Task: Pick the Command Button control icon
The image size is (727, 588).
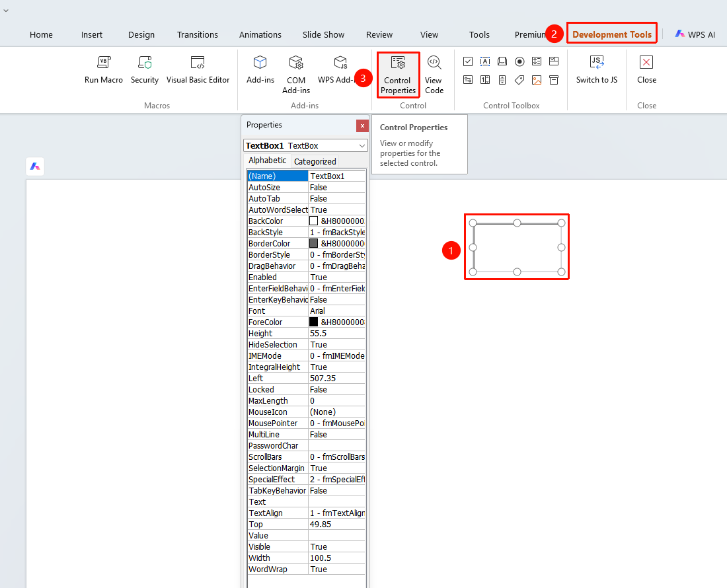Action: point(502,61)
